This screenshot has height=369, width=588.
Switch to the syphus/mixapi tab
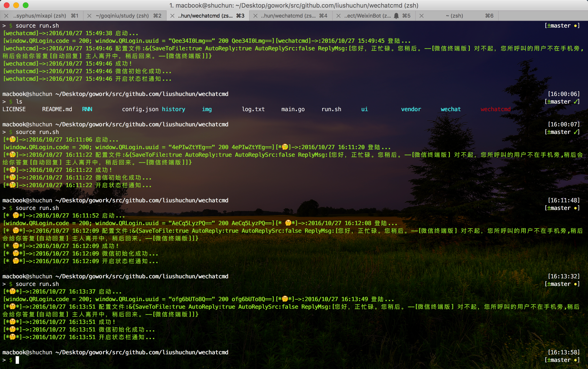40,16
